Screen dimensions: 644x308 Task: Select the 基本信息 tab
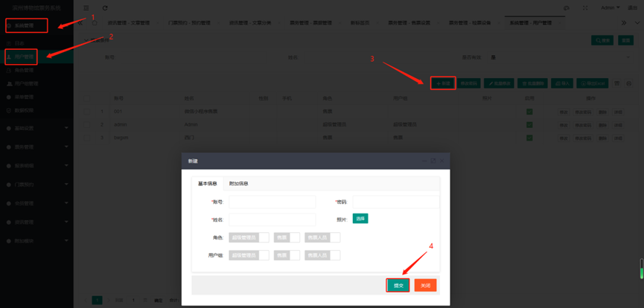(x=207, y=184)
